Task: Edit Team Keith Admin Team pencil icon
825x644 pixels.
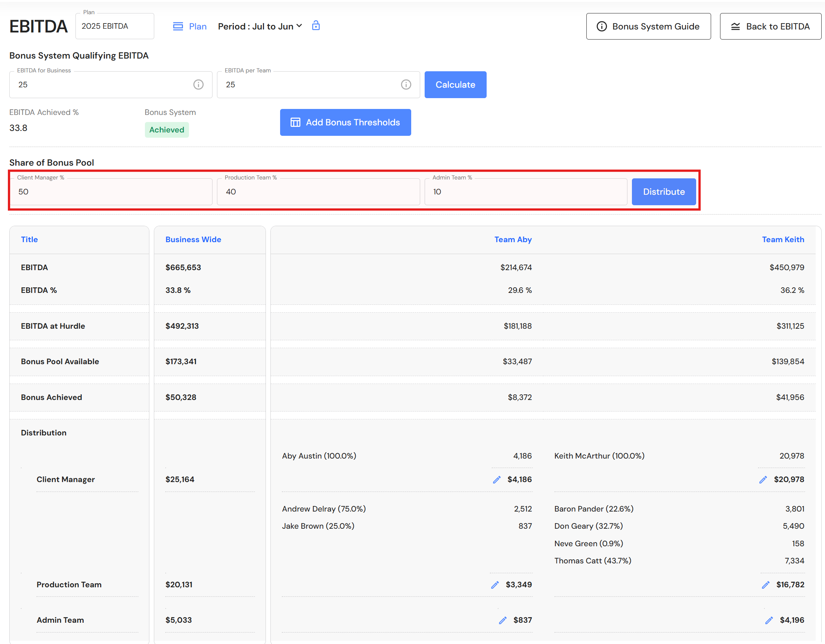Action: point(769,620)
